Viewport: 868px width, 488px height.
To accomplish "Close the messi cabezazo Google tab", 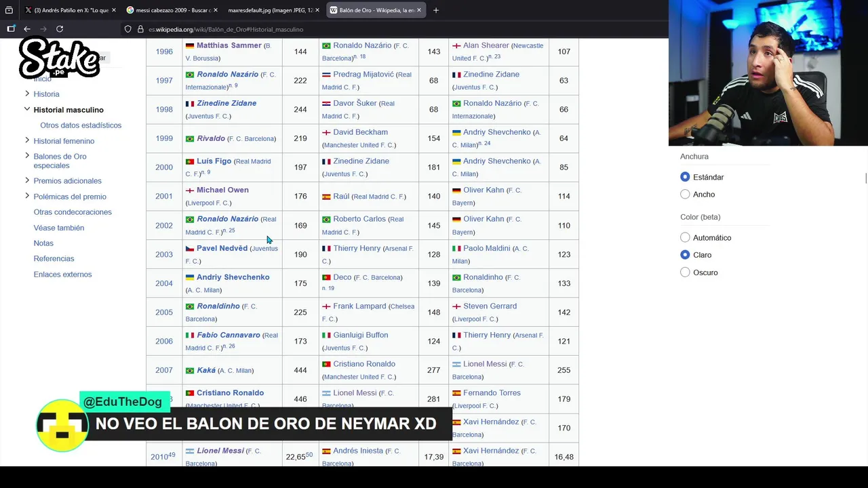I will [x=215, y=10].
